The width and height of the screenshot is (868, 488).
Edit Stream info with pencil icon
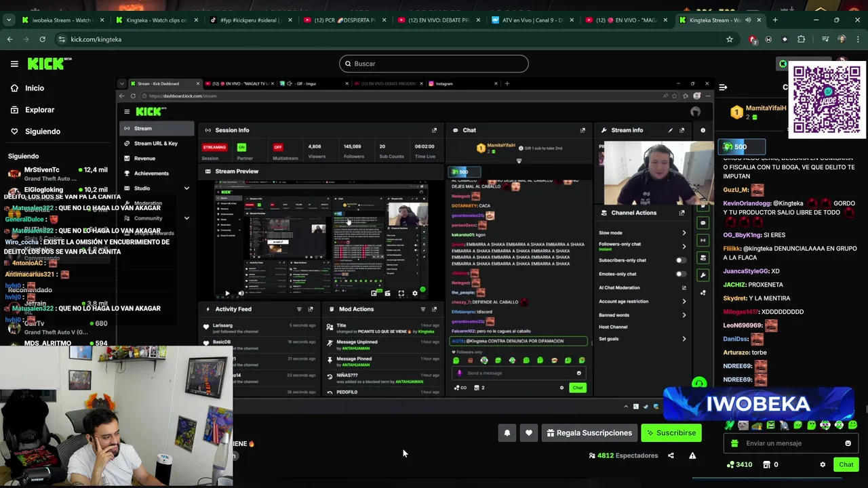pyautogui.click(x=671, y=130)
